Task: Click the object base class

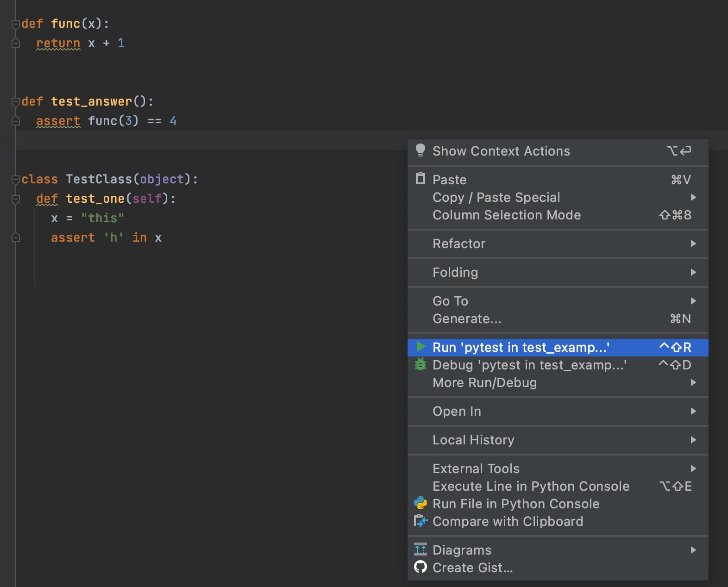Action: pos(162,179)
